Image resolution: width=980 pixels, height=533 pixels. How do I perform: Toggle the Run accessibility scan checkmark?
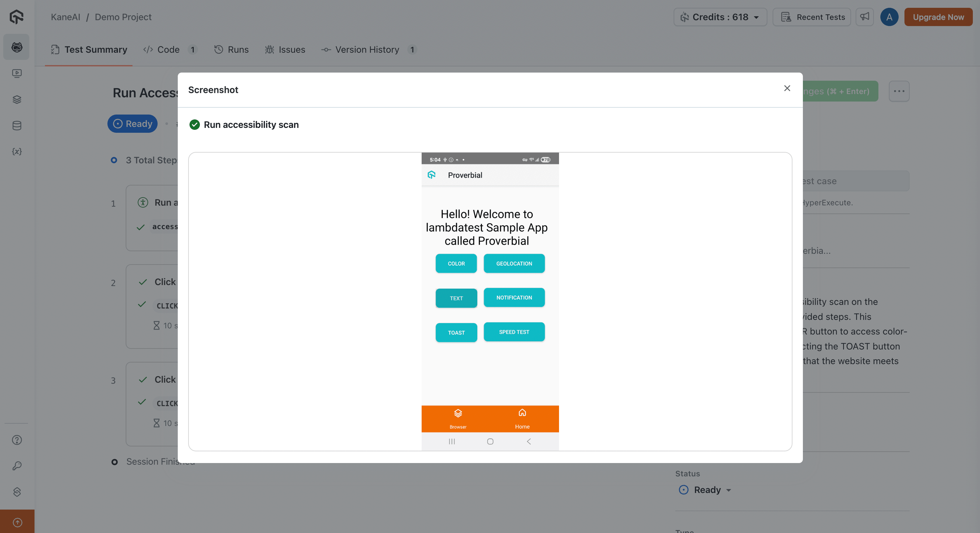tap(195, 125)
